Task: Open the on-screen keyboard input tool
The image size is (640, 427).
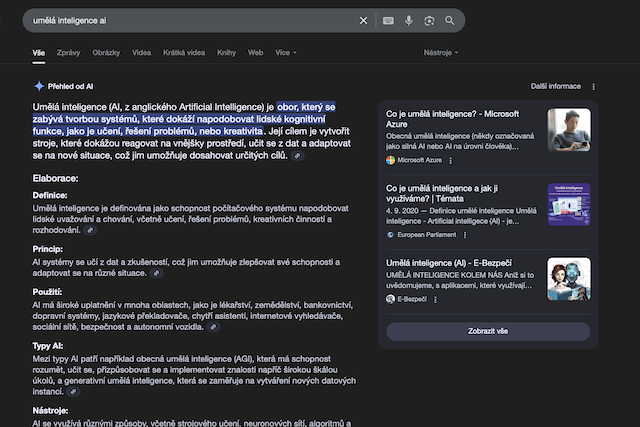Action: point(388,20)
